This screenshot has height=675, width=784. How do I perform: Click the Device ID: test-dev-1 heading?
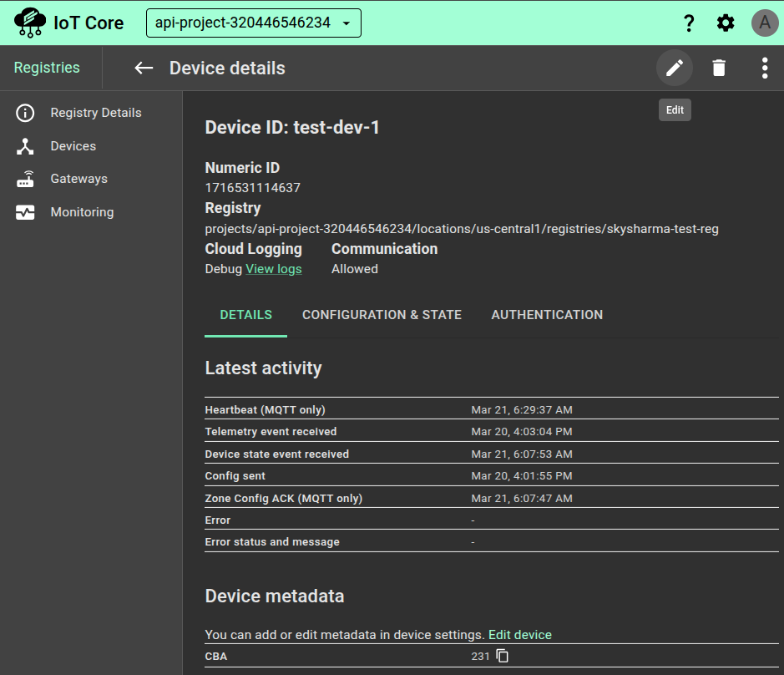[x=292, y=127]
